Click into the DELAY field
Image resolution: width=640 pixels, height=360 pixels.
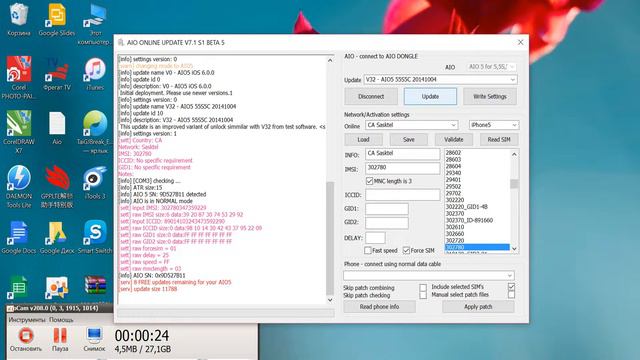[x=375, y=238]
